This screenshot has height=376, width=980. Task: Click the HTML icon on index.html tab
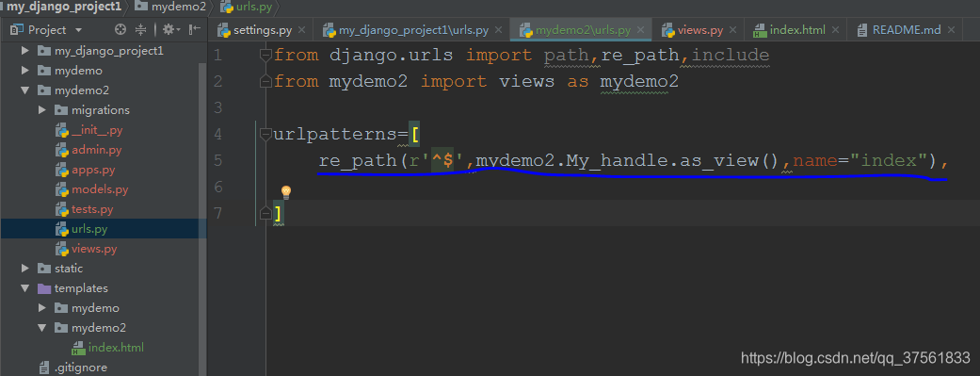pos(760,30)
